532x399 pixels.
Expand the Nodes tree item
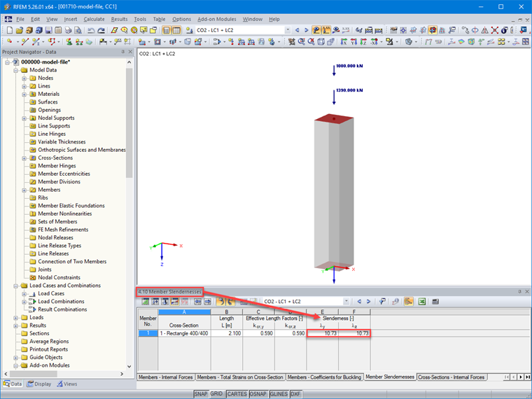tap(24, 78)
